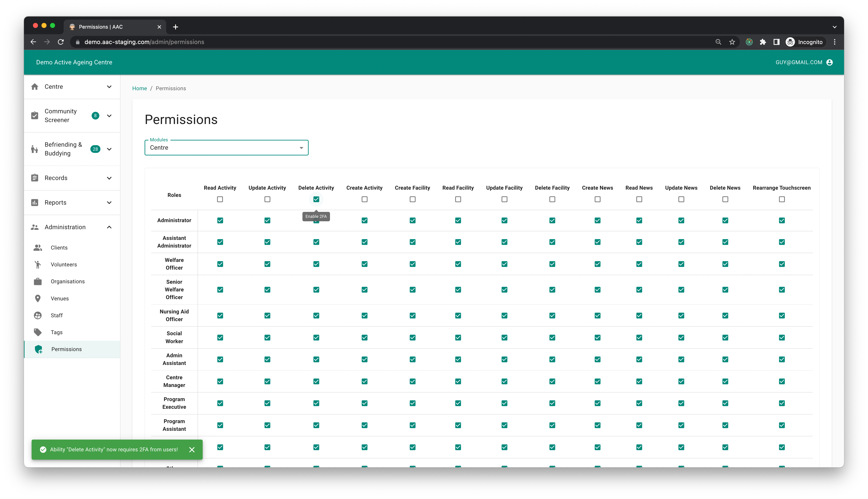Open the browser tab list chevron
This screenshot has width=868, height=499.
834,27
